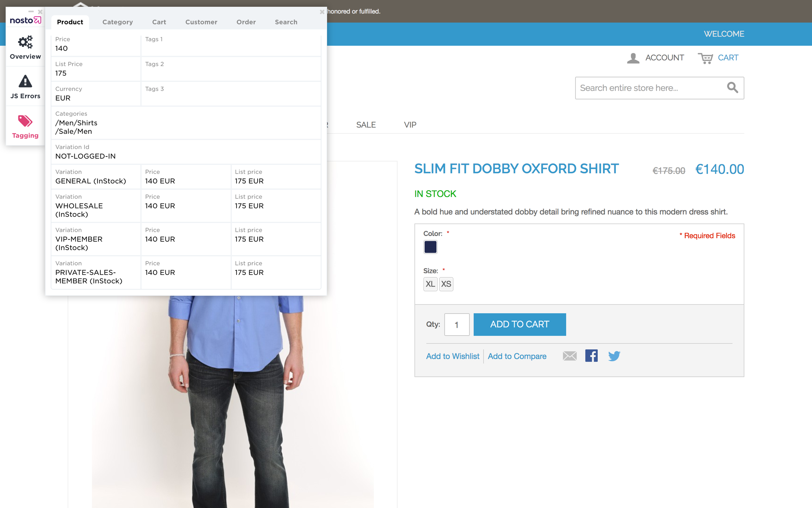Share via the Facebook icon

pyautogui.click(x=591, y=356)
